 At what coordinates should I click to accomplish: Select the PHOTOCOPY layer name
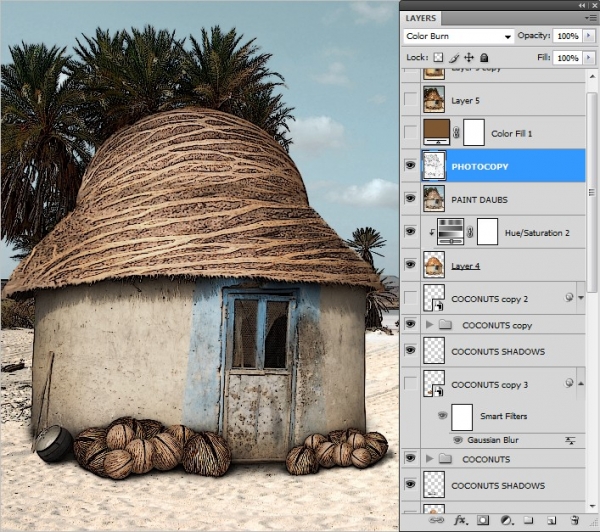click(x=480, y=166)
